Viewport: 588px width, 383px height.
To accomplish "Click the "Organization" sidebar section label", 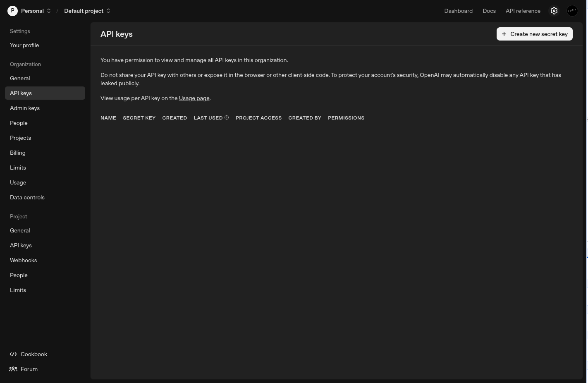I will (25, 64).
